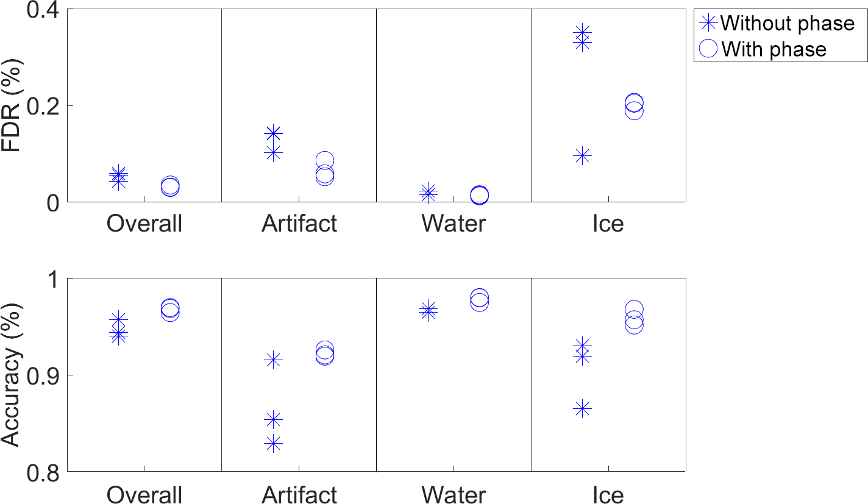Click the asterisk marker in the legend

(x=708, y=23)
